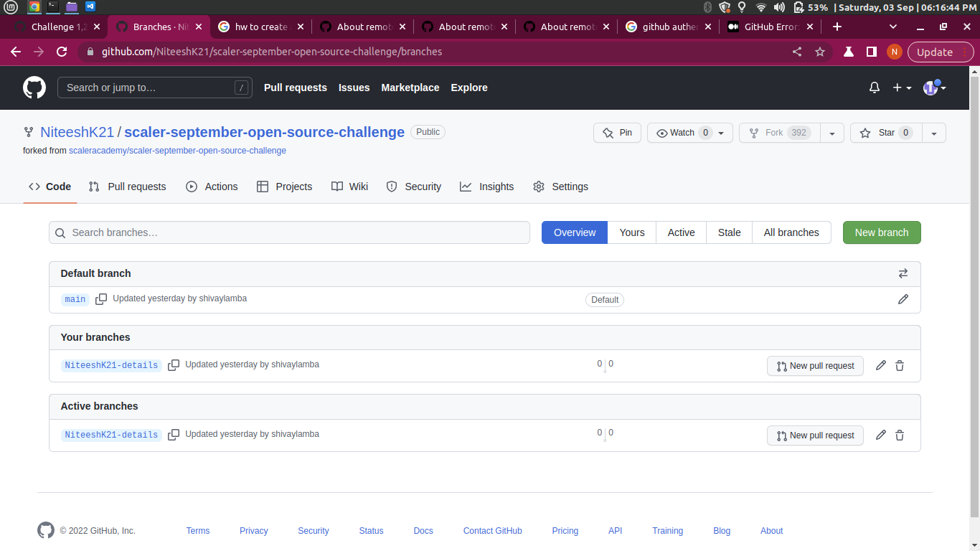Click the GitHub home logo

pos(34,88)
